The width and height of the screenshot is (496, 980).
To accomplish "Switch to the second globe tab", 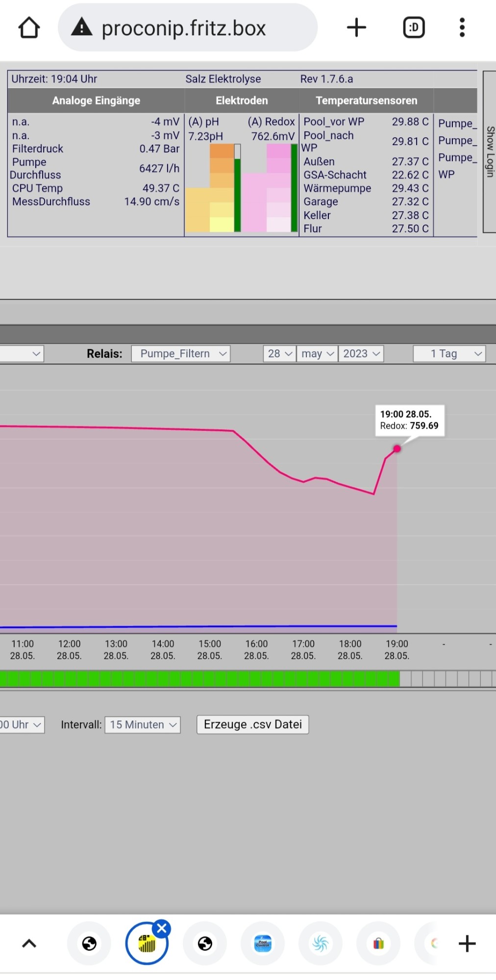I will coord(205,943).
